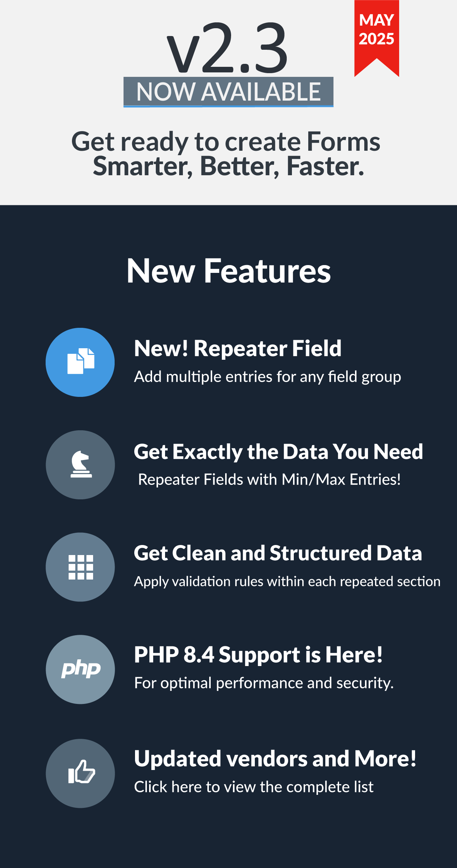Click the 'Get ready to create Forms' tagline

click(226, 142)
